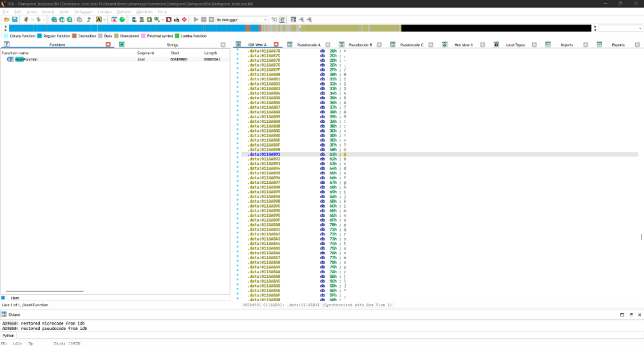Click the green circle toolbar icon

[122, 20]
